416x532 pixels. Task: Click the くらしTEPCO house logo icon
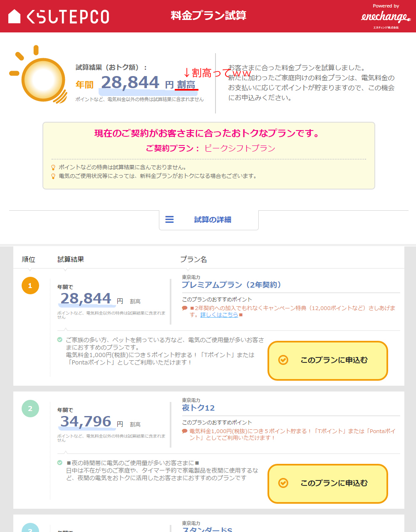coord(15,17)
